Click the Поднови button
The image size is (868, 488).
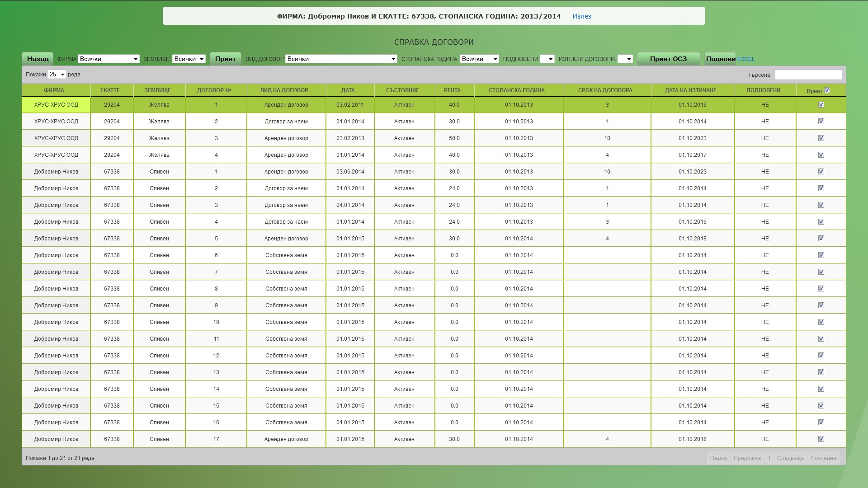(x=720, y=59)
